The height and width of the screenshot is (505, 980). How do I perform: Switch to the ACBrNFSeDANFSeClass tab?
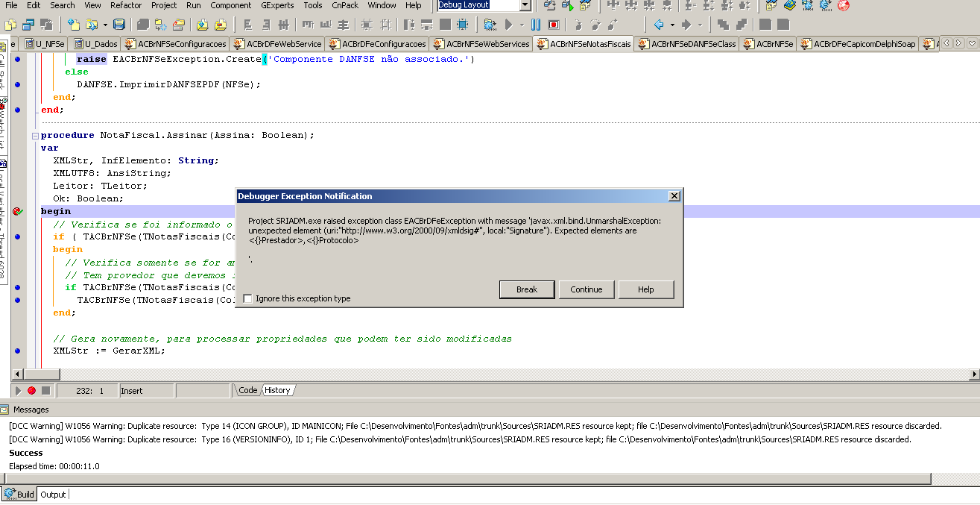(686, 44)
